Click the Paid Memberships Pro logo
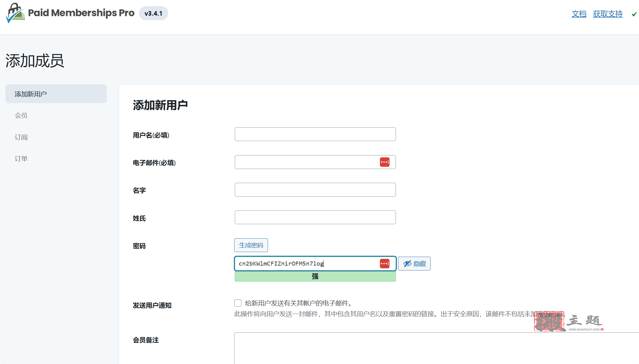Screen dimensions: 639x364 coord(70,13)
